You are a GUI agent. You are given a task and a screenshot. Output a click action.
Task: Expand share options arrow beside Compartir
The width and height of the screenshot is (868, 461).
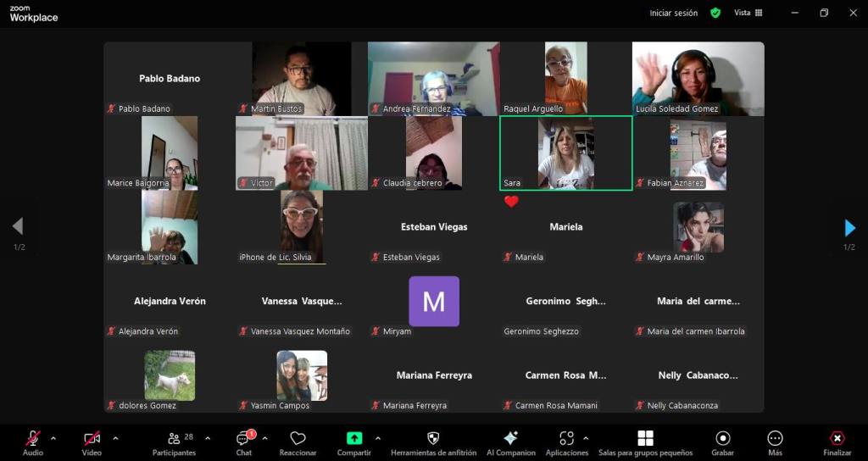(x=377, y=438)
